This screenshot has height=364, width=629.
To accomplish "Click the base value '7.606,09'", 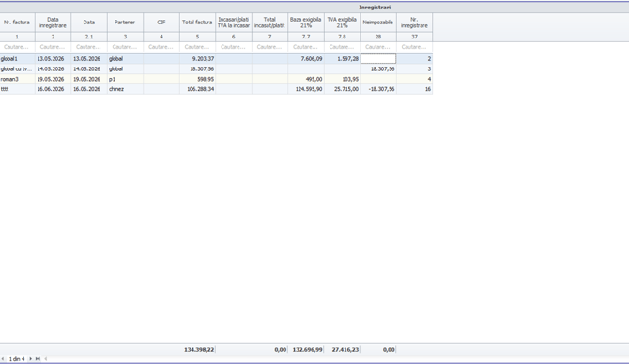I will [312, 59].
